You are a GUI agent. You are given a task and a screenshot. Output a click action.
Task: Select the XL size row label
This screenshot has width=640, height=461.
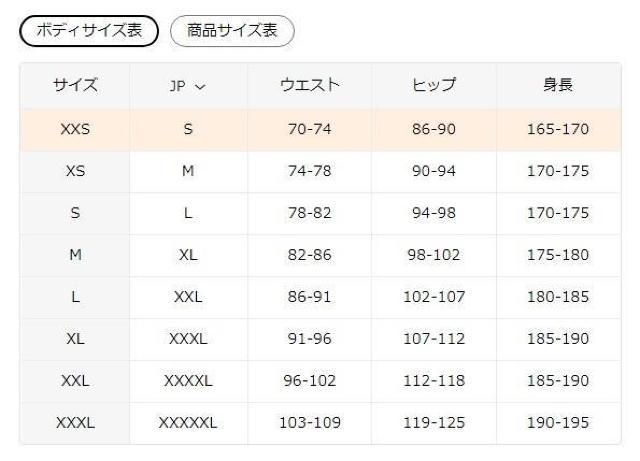[x=75, y=339]
